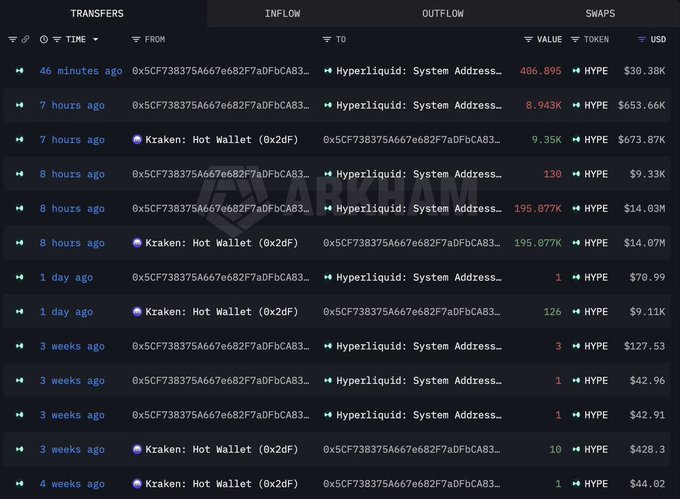
Task: Open the TOKEN column filter
Action: coord(575,39)
